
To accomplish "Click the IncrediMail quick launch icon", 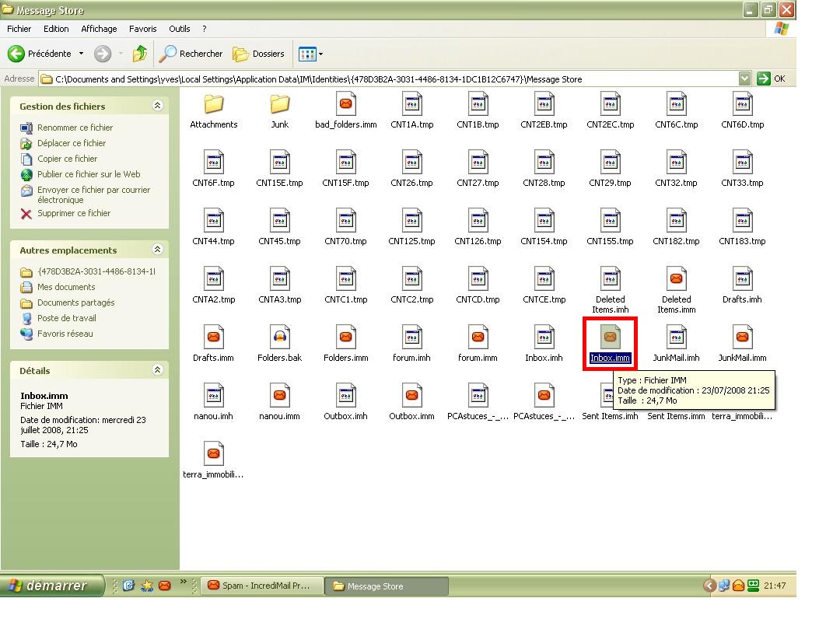I will (165, 586).
